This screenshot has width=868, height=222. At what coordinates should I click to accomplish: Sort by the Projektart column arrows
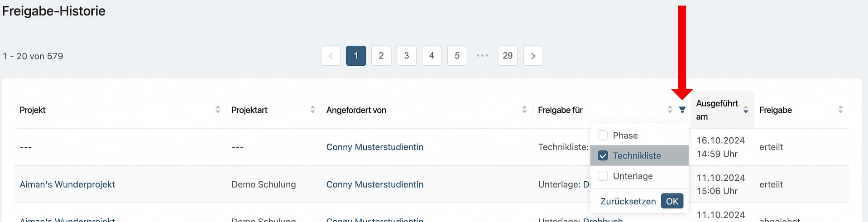tap(312, 110)
